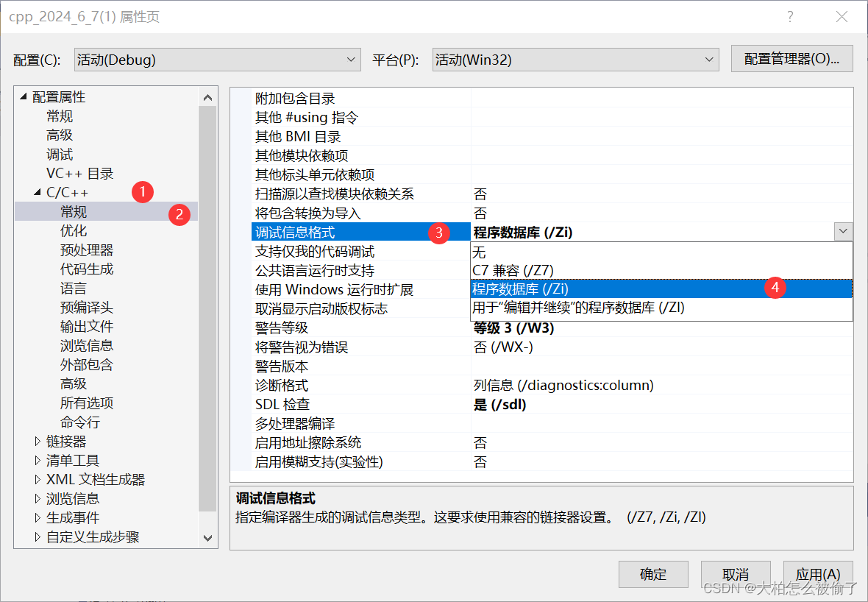
Task: Select the 代码生成 tree item
Action: 86,269
